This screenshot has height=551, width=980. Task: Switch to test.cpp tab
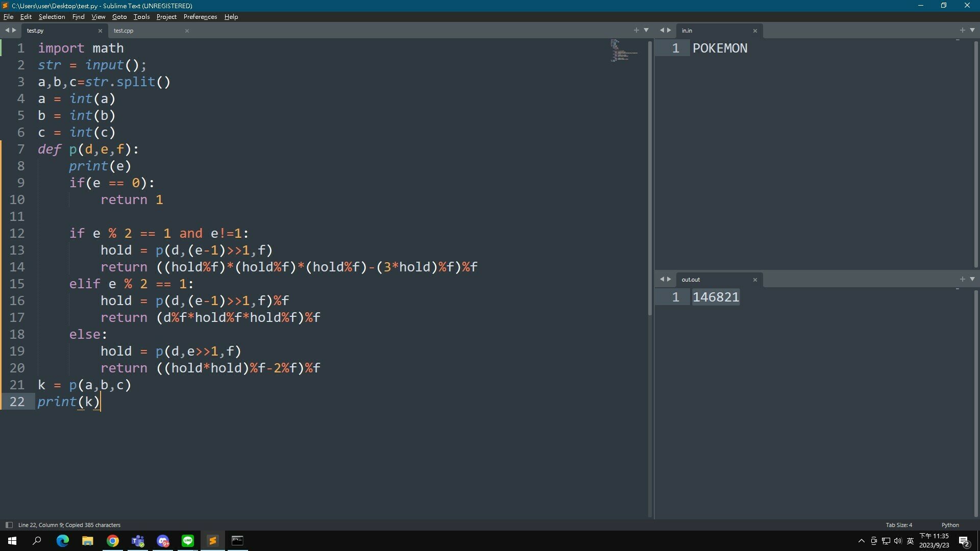pos(124,31)
